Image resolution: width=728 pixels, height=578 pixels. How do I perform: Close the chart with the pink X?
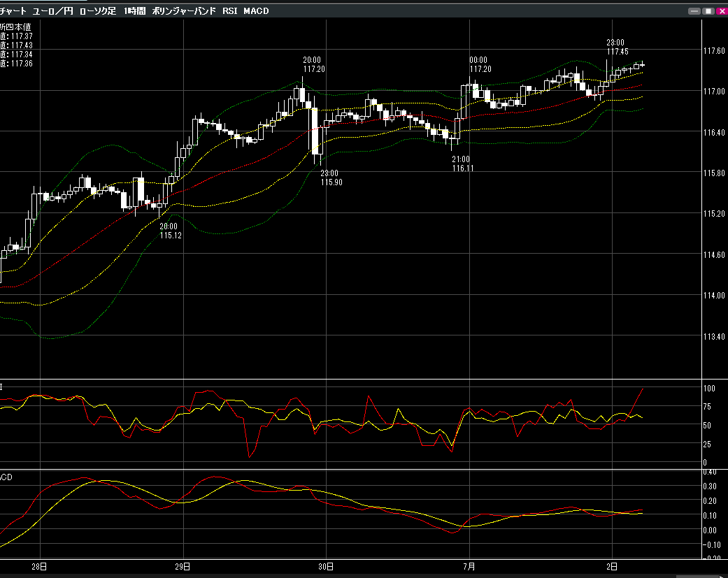pyautogui.click(x=720, y=11)
